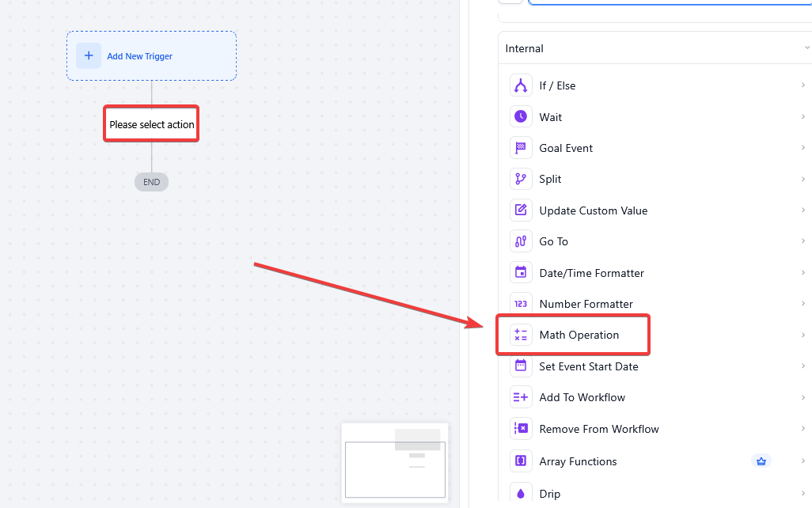Select the Array Functions bracket icon
Viewport: 812px width, 508px height.
521,461
